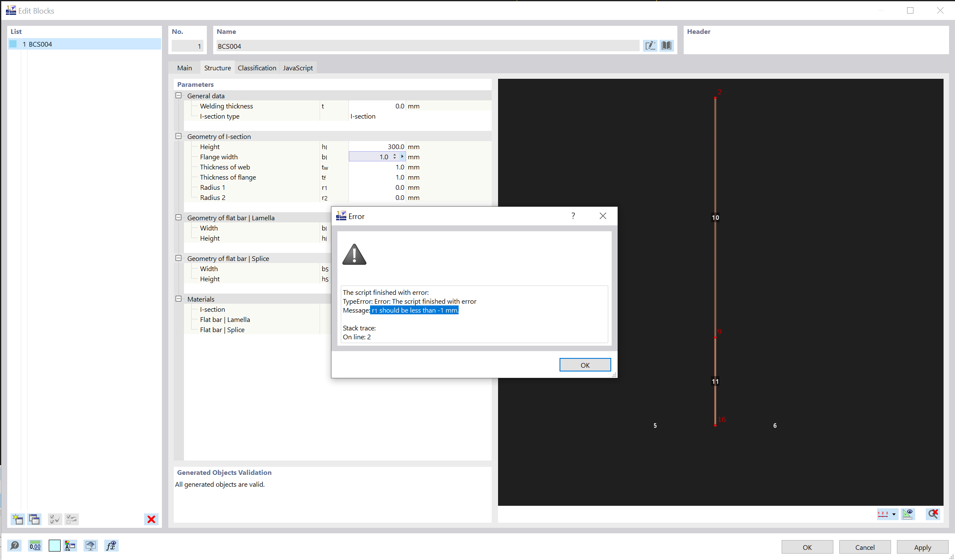The image size is (955, 560).
Task: Click the select-all checkboxes icon
Action: tap(55, 519)
